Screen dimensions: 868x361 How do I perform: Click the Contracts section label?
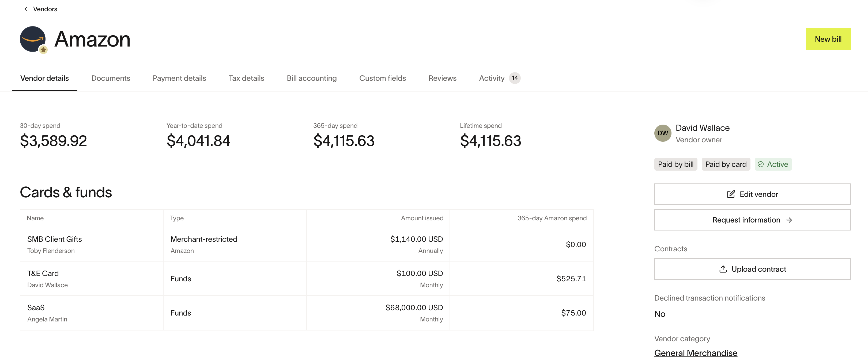click(670, 249)
